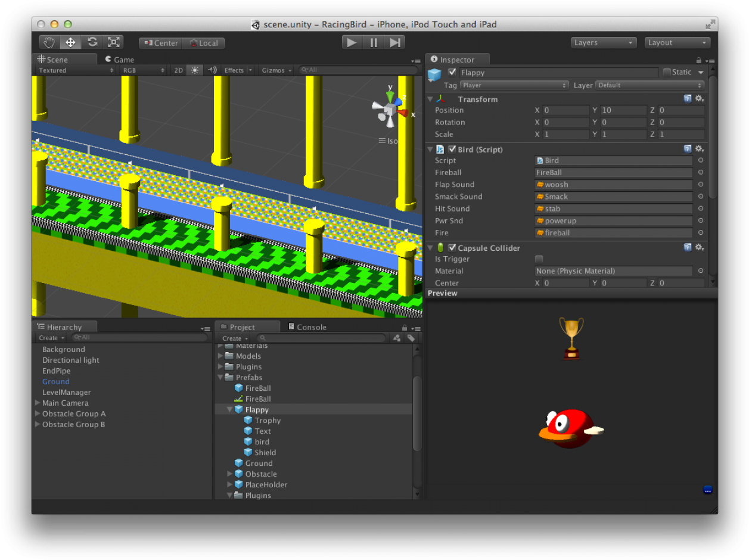Screen dimensions: 749x560
Task: Open the Layers dropdown
Action: click(x=604, y=43)
